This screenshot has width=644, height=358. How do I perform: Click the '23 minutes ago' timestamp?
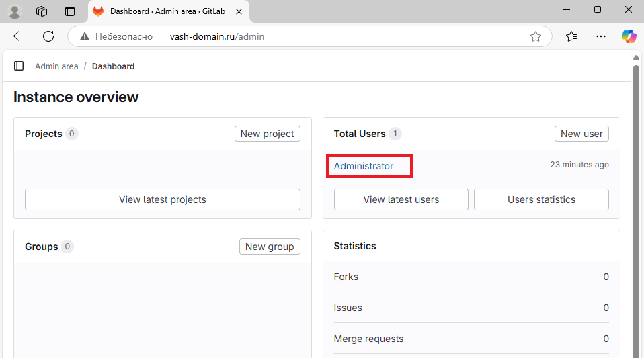pos(579,164)
